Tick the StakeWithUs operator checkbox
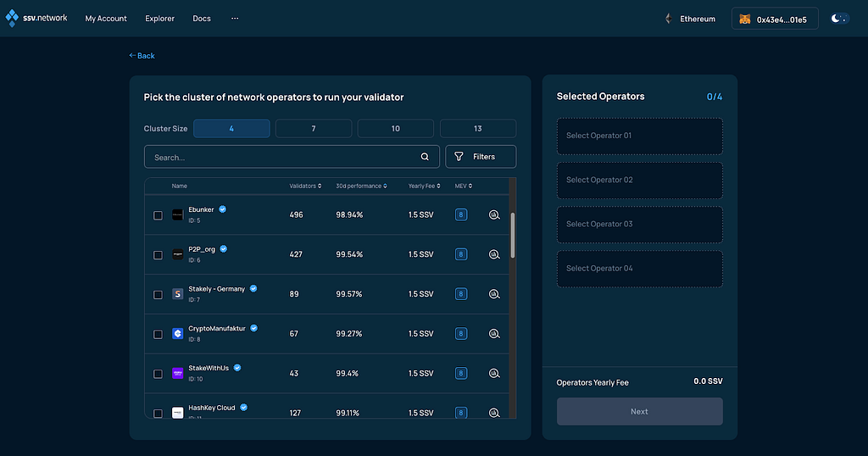868x456 pixels. [158, 374]
